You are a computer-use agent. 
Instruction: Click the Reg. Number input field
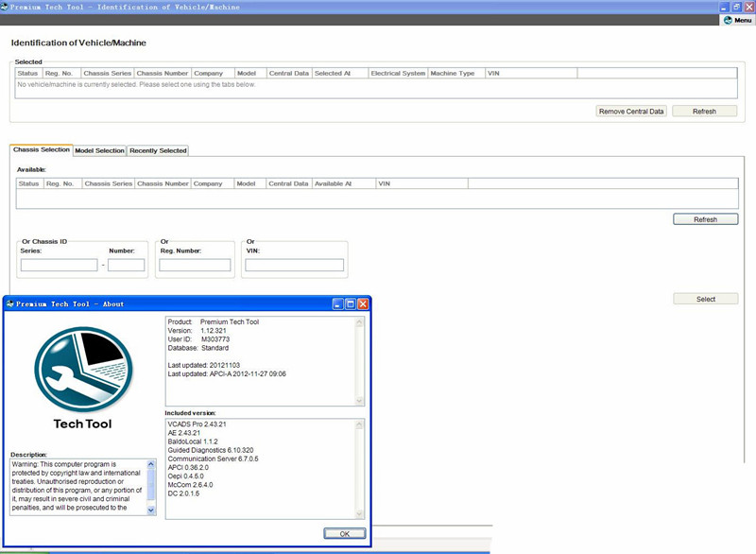coord(195,265)
